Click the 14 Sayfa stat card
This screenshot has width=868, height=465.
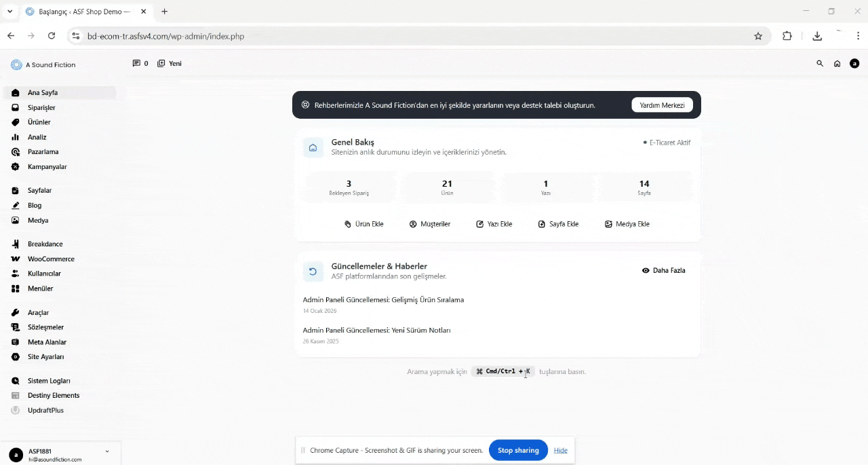pyautogui.click(x=644, y=188)
